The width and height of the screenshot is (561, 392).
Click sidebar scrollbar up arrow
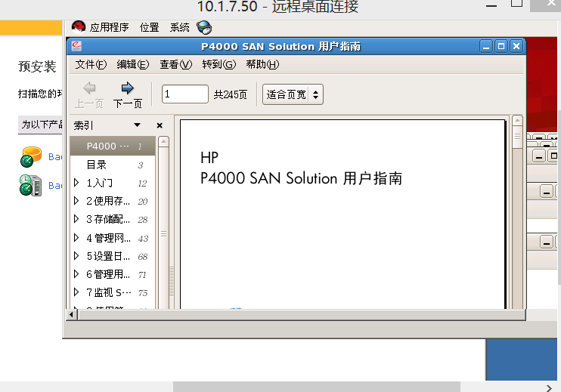click(163, 141)
